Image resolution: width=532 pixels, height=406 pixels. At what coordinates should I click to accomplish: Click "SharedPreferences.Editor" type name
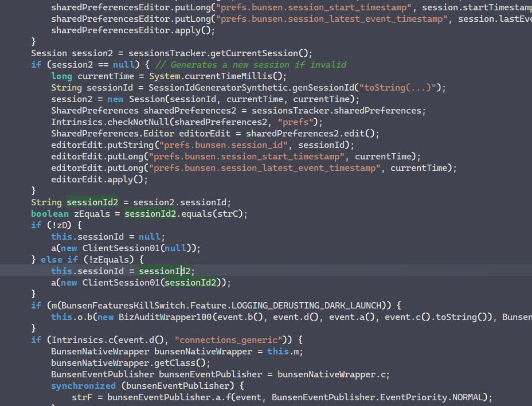[112, 134]
